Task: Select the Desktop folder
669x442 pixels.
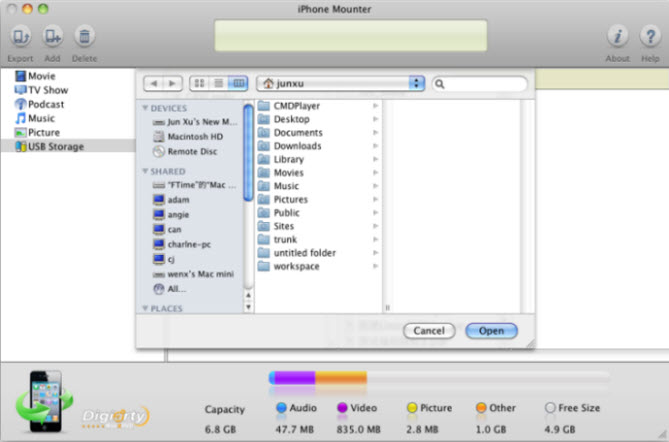Action: coord(284,119)
